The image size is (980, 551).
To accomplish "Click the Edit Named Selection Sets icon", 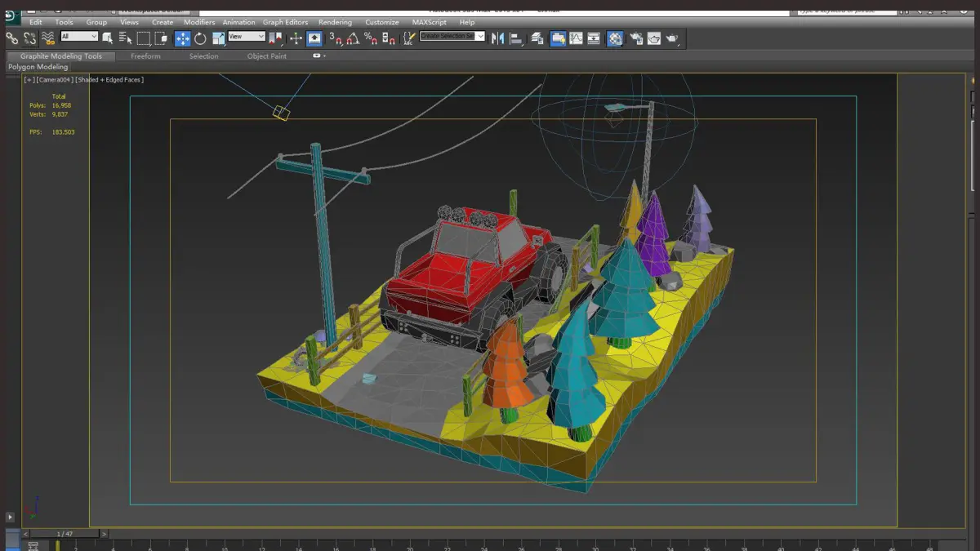I will click(x=409, y=38).
